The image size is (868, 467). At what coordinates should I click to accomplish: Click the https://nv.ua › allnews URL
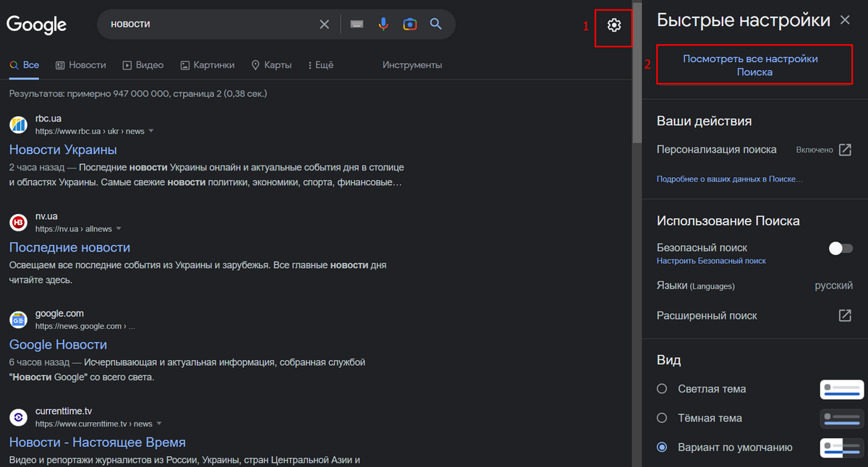(x=74, y=229)
